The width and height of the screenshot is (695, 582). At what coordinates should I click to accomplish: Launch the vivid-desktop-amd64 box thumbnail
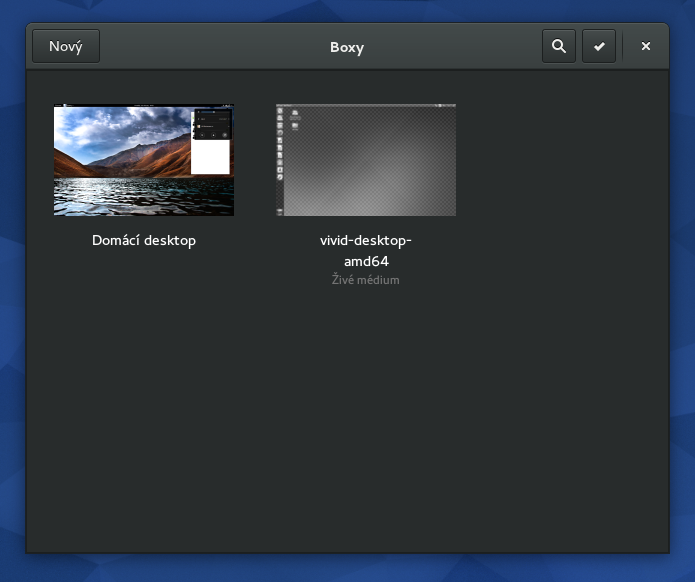tap(366, 160)
